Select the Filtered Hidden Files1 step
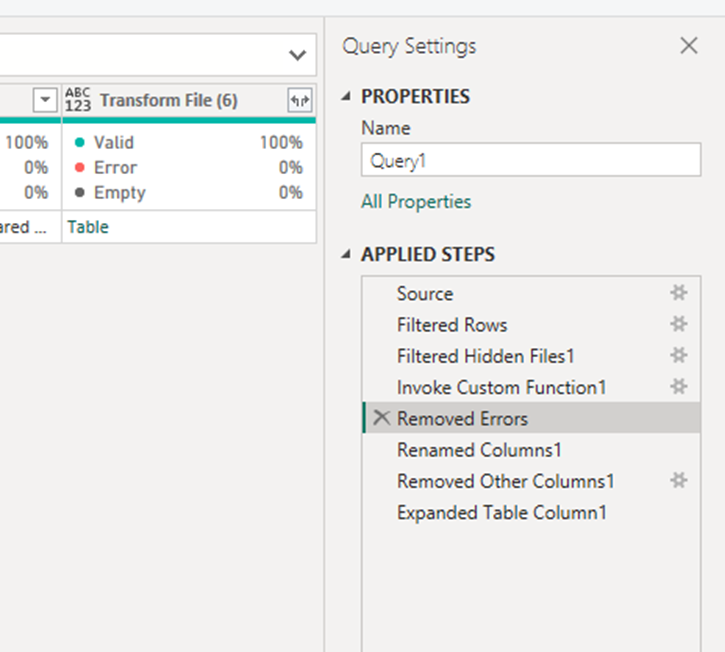The image size is (725, 652). coord(531,356)
